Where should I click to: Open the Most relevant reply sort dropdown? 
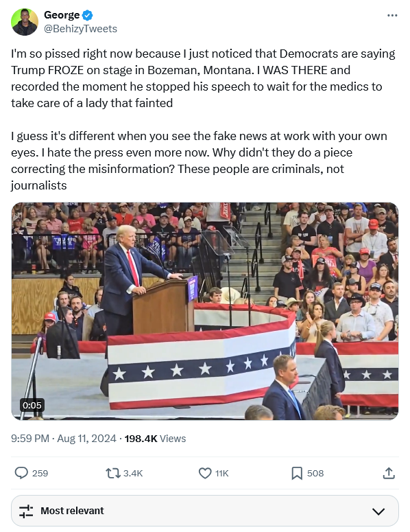[205, 511]
